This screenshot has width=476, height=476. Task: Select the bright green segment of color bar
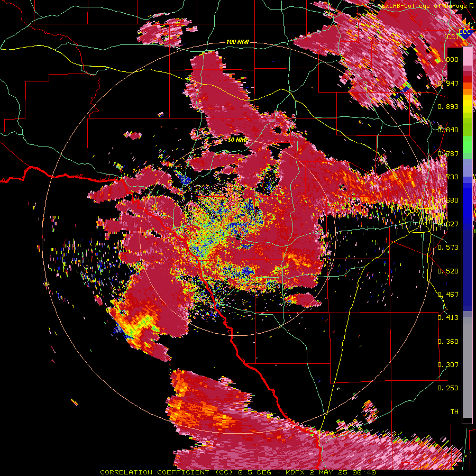(x=467, y=144)
